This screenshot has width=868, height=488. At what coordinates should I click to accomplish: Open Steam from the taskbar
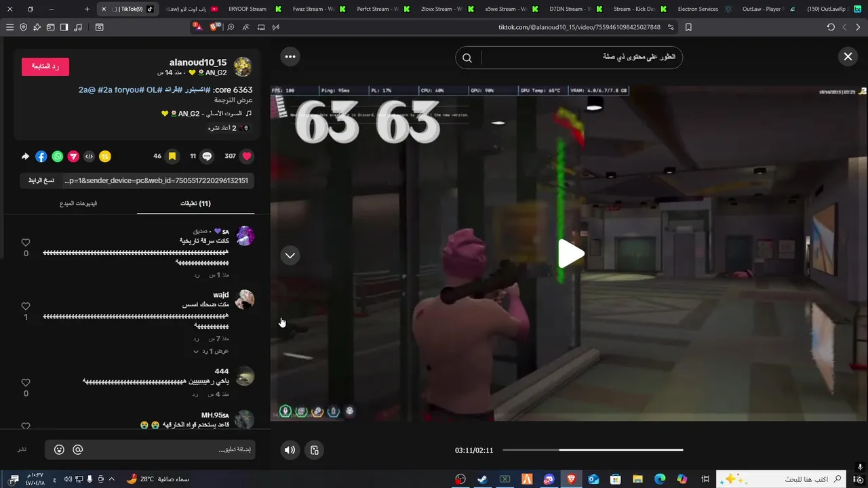482,479
